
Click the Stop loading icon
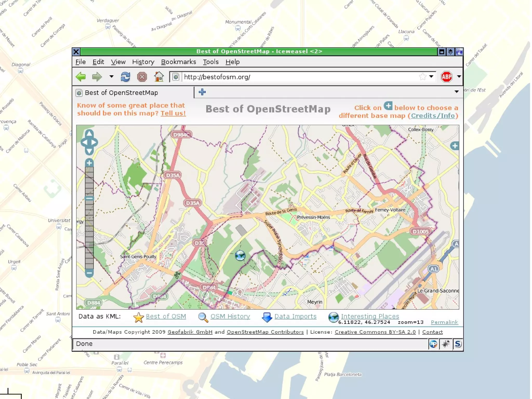point(142,77)
